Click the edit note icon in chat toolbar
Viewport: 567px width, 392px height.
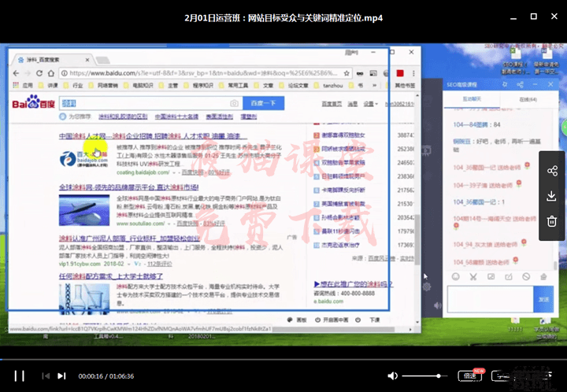509,277
